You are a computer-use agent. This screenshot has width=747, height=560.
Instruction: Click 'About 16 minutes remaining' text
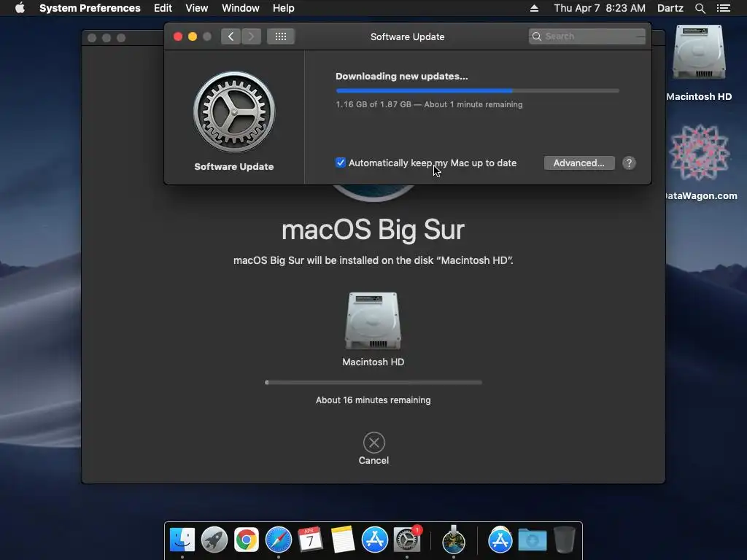373,400
